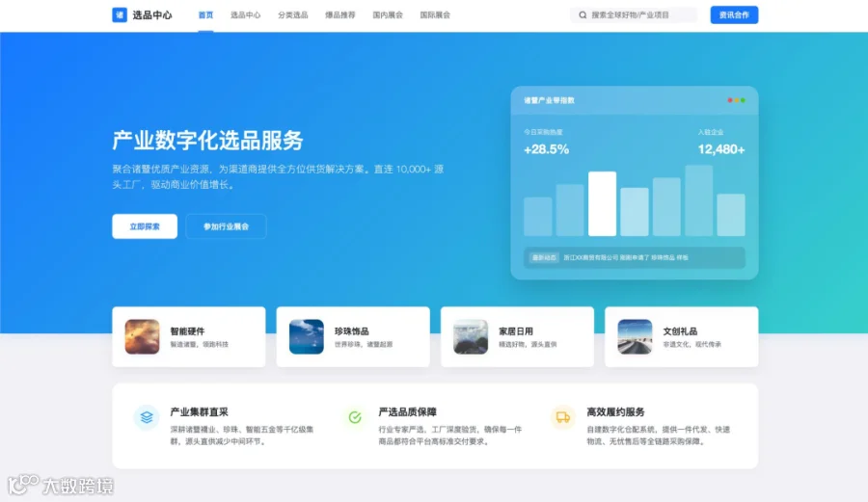The image size is (868, 502).
Task: Click the green dot on the index card
Action: click(743, 100)
